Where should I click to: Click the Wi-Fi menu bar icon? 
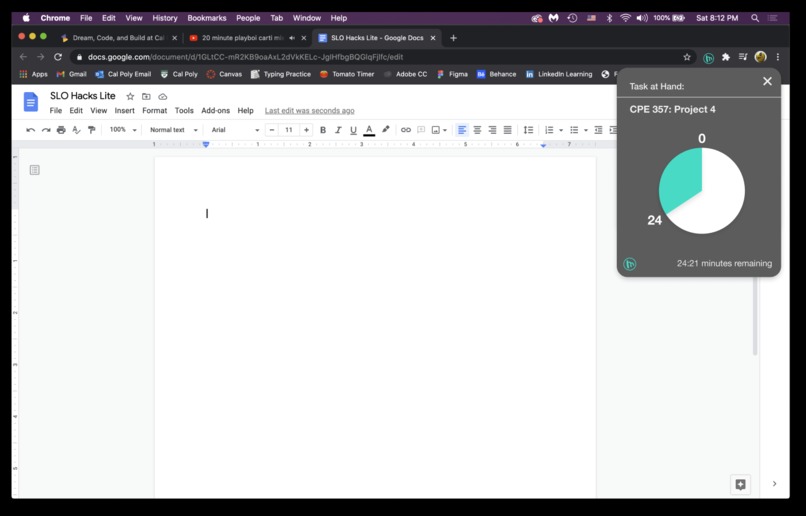pos(625,18)
